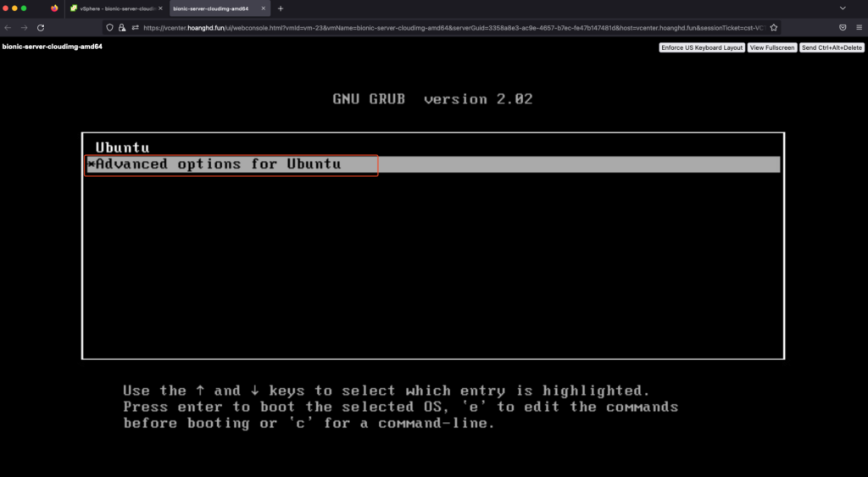Select the Ubuntu GRUB entry
This screenshot has width=868, height=477.
click(122, 147)
